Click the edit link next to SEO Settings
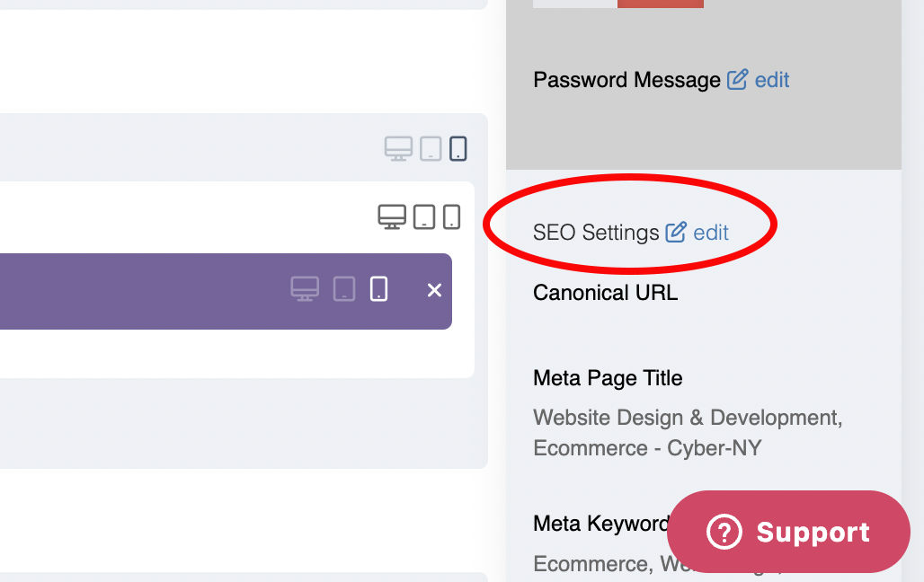Viewport: 924px width, 582px height. 711,232
